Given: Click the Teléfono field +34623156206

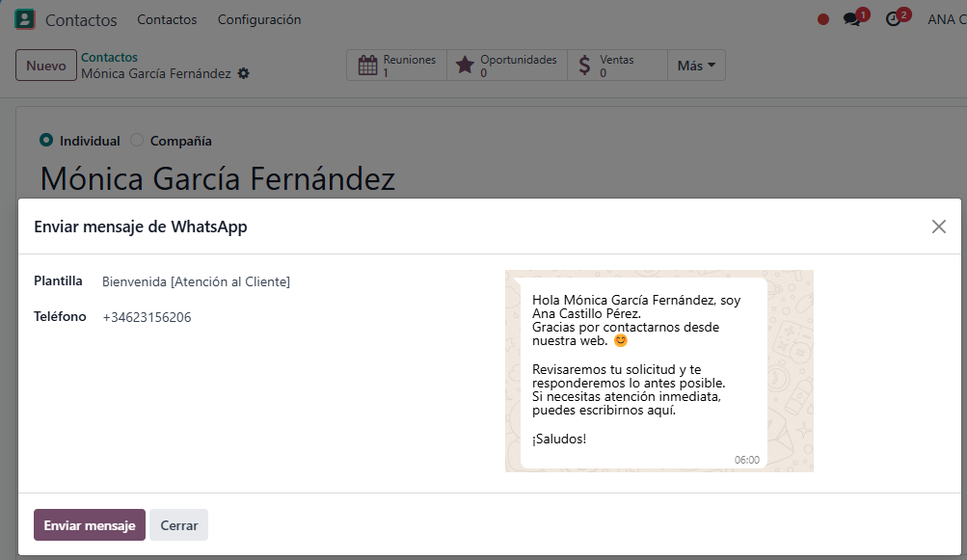Looking at the screenshot, I should (x=147, y=318).
